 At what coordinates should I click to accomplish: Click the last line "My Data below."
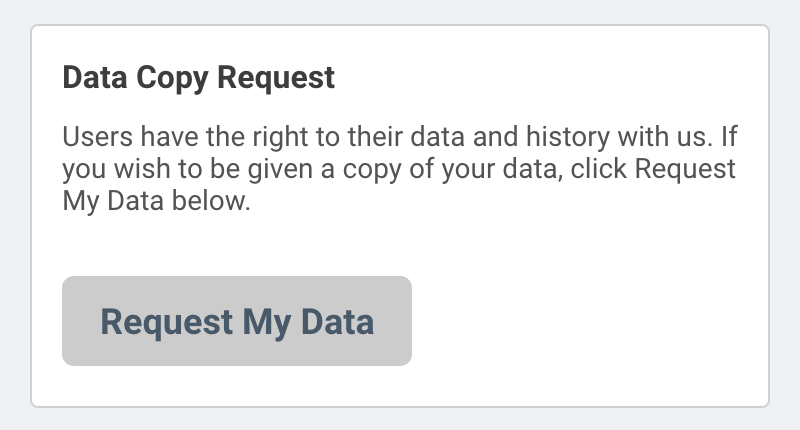[x=154, y=200]
